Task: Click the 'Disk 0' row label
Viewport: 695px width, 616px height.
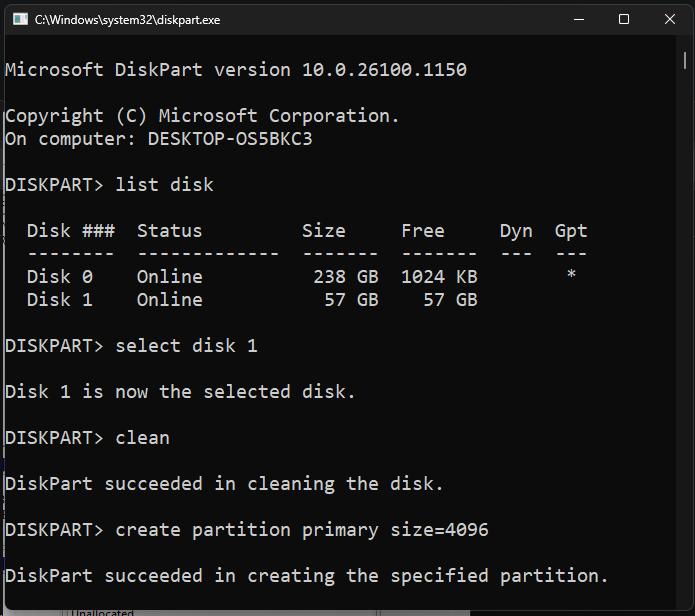Action: [x=60, y=277]
